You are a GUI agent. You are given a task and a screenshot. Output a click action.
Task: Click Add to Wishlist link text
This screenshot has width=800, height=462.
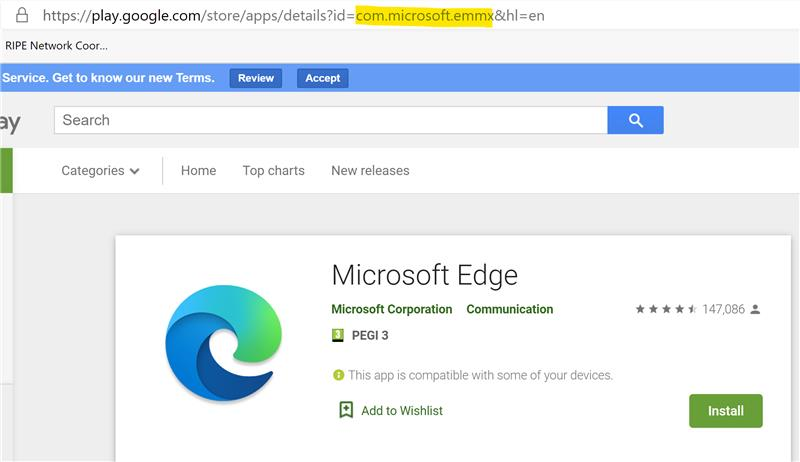point(402,410)
